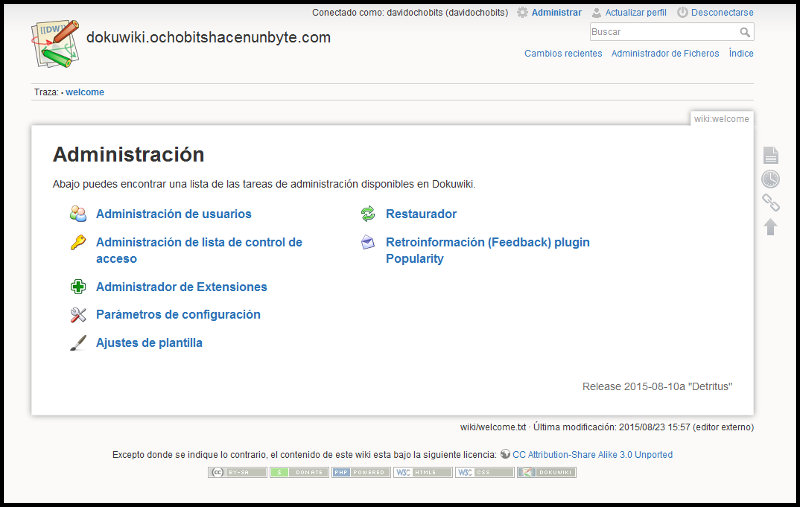Open CC Attribution-Share Alike 3.0 Unported link
Screen dimensions: 800x507
(592, 454)
